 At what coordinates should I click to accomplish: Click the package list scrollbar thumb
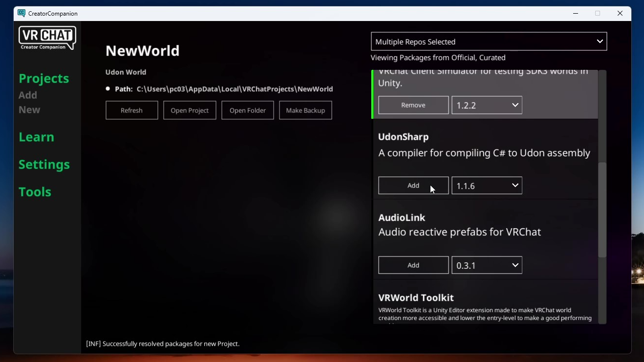tap(602, 210)
